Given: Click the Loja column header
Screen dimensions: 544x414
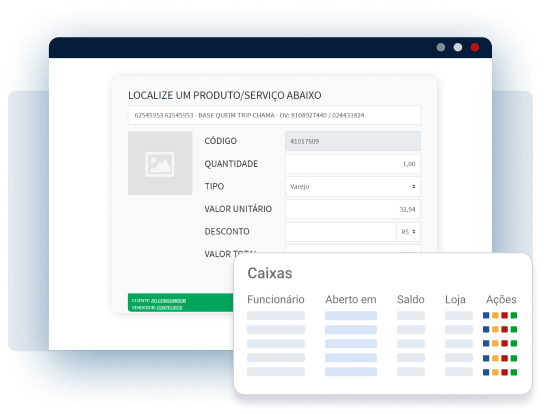Looking at the screenshot, I should point(455,299).
